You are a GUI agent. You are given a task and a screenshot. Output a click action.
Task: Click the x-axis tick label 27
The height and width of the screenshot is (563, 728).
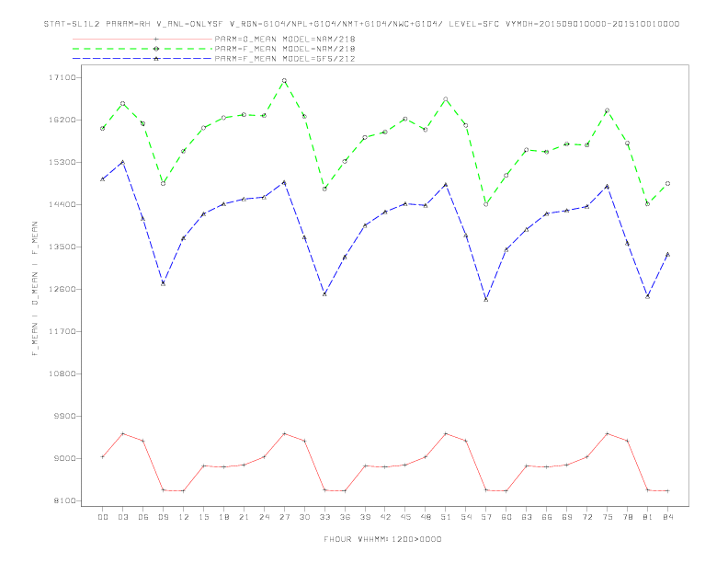(x=284, y=517)
